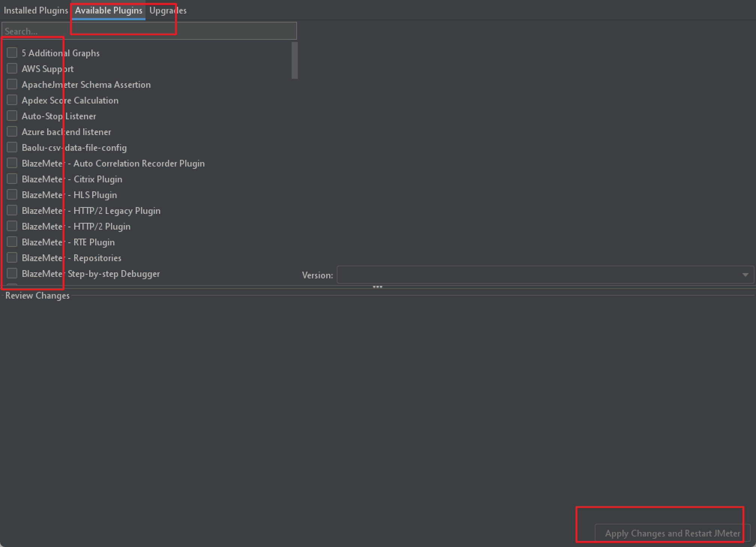Open the Upgrades tab

168,11
